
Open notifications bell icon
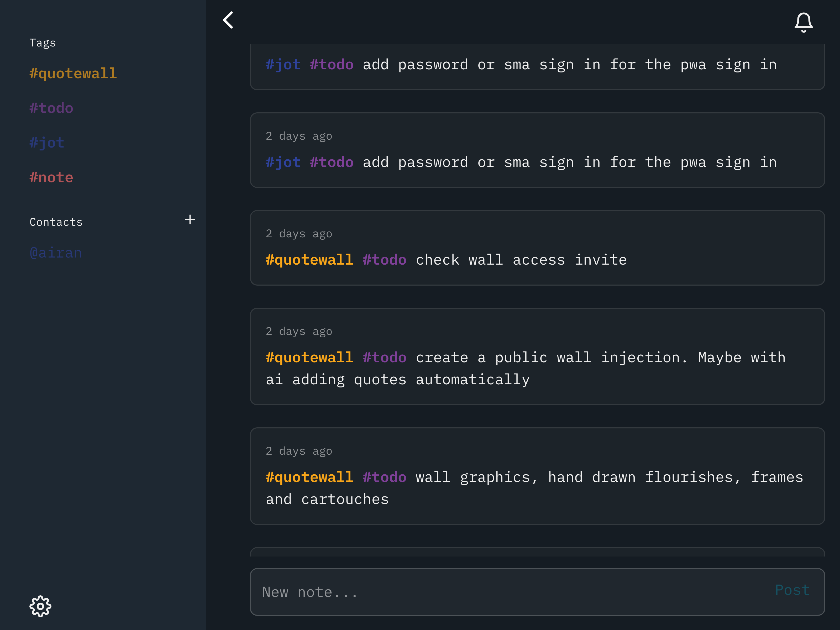803,22
